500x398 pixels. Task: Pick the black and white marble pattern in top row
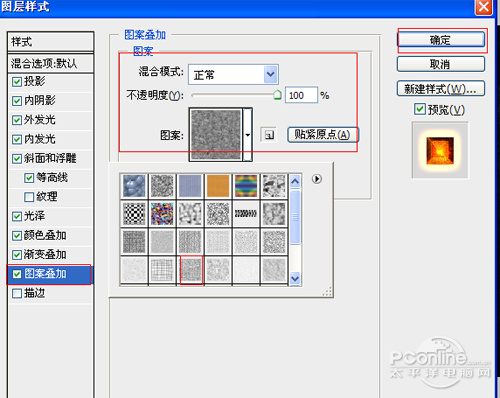[274, 186]
